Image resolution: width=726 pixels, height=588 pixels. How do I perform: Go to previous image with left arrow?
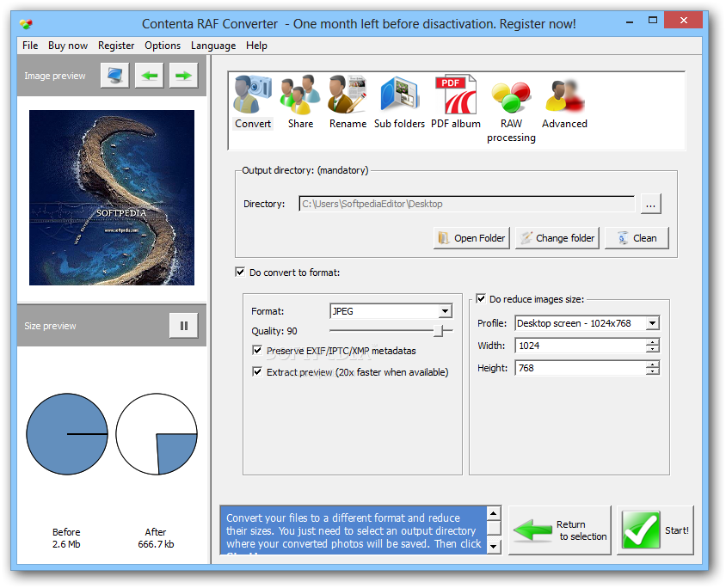click(x=149, y=76)
